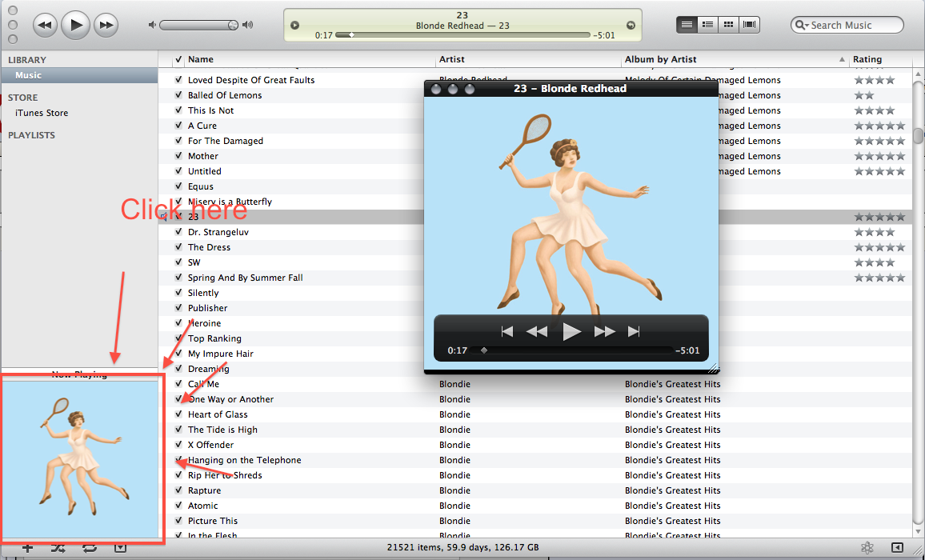Click artist Blondie in the Call Me row
This screenshot has height=560, width=925.
tap(454, 384)
